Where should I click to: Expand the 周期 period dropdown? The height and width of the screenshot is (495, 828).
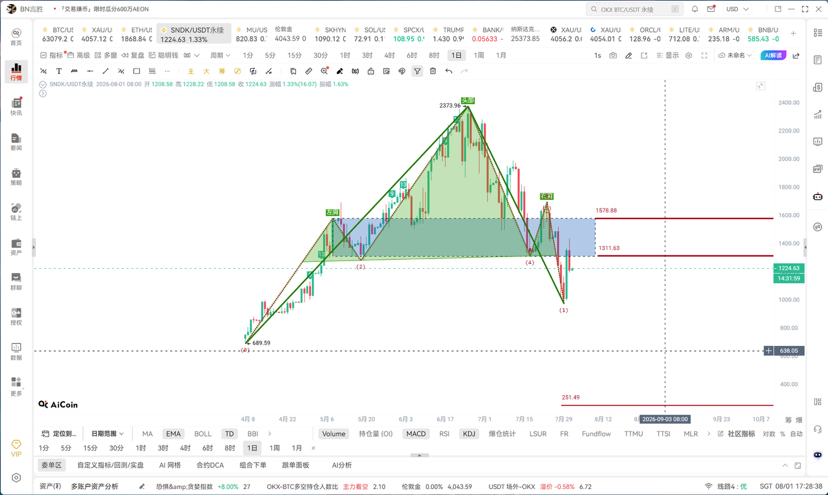click(220, 55)
